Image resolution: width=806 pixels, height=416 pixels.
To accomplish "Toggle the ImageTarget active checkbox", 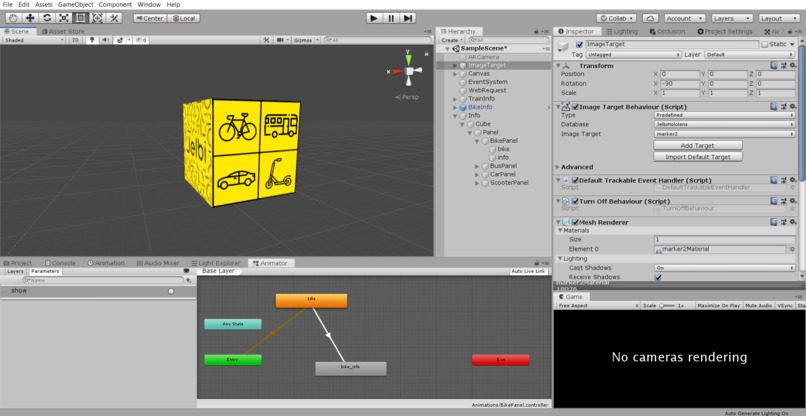I will [x=579, y=44].
